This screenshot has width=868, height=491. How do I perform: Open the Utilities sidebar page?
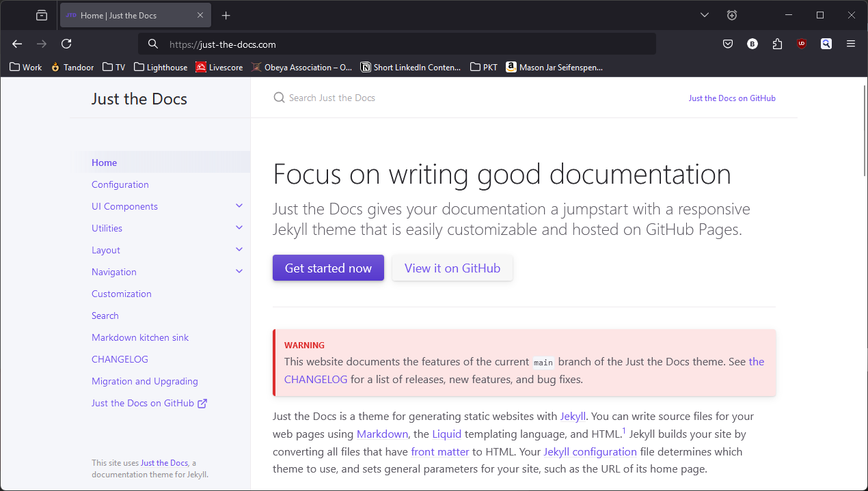[107, 228]
